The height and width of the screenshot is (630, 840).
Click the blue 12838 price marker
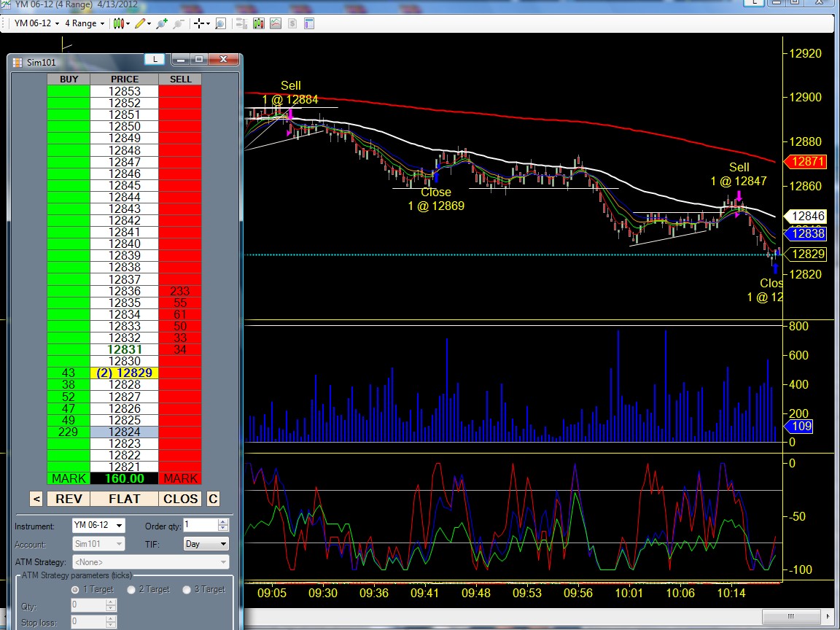pos(805,233)
